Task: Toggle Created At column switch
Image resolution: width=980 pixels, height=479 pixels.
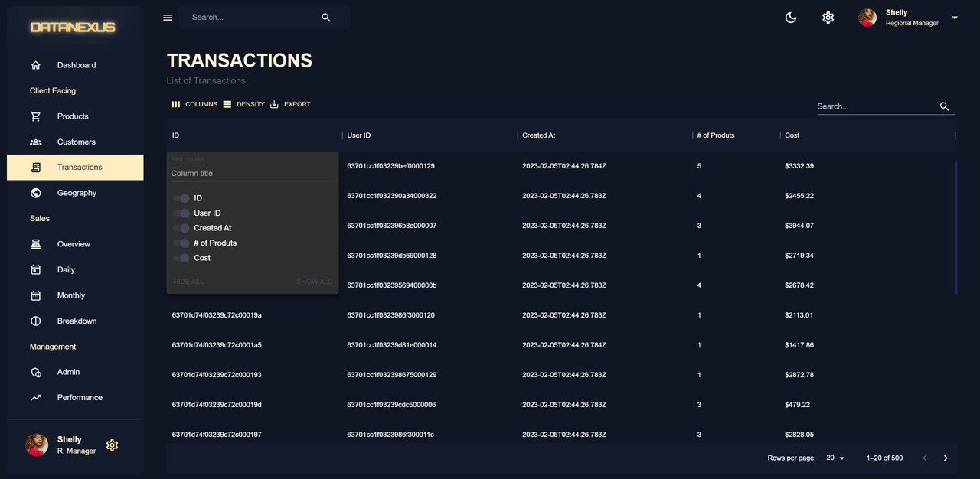Action: pos(181,228)
